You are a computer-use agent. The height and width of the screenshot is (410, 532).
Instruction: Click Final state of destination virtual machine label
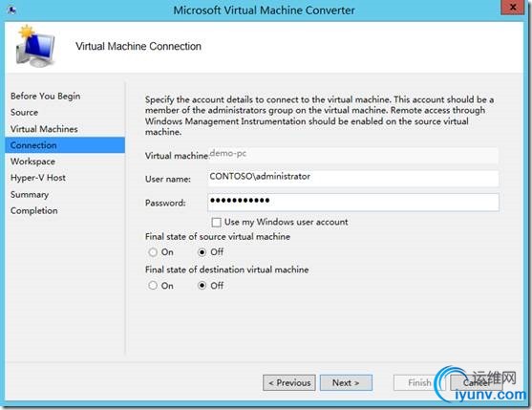[226, 270]
